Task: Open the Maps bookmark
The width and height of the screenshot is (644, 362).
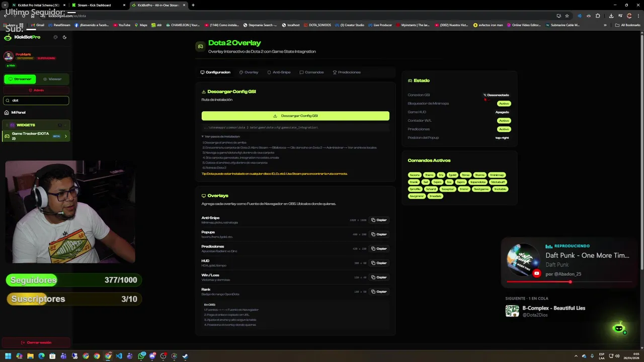Action: tap(141, 25)
